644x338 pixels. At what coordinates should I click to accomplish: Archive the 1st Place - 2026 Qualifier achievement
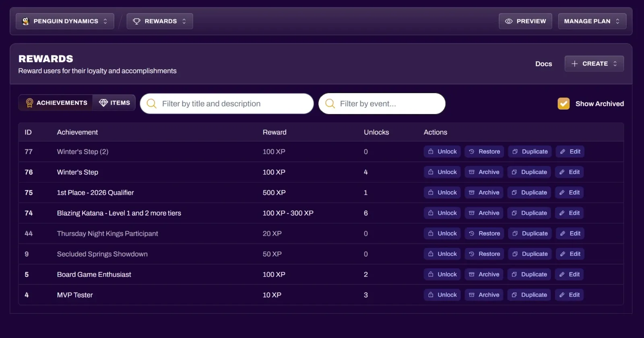coord(484,193)
